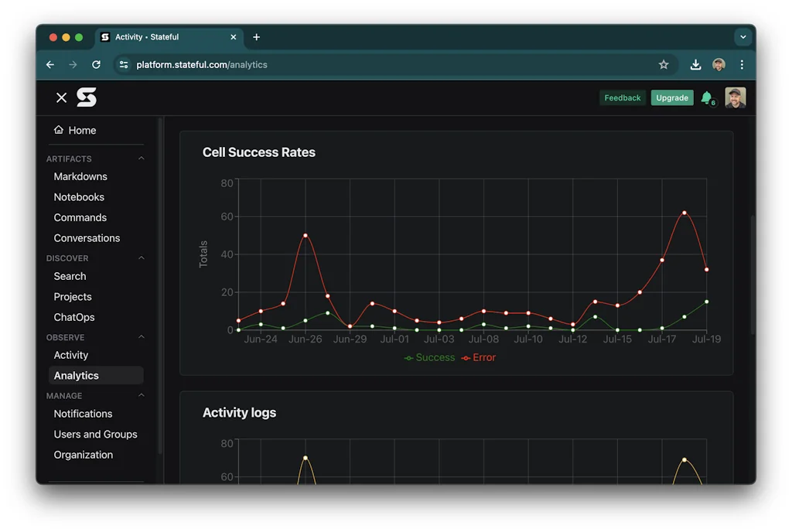Open the notifications bell with badge 6
Screen dimensions: 792x532
(707, 97)
